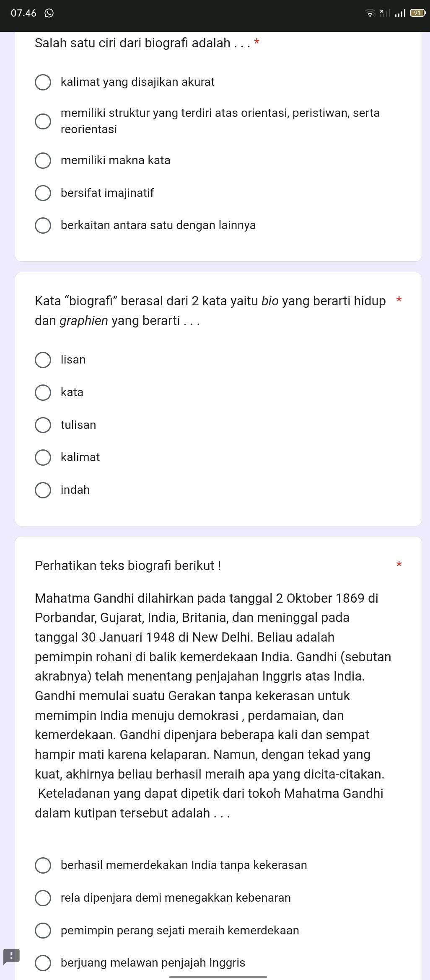Select "rela dipenjara demi menegakkan kebenaran"

(x=43, y=898)
